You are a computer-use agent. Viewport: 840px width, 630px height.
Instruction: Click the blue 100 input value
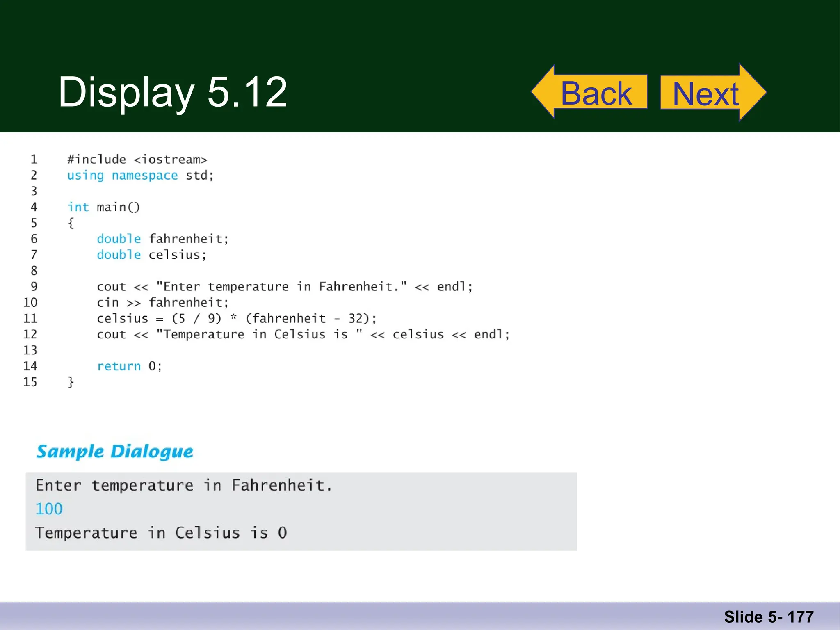click(49, 509)
